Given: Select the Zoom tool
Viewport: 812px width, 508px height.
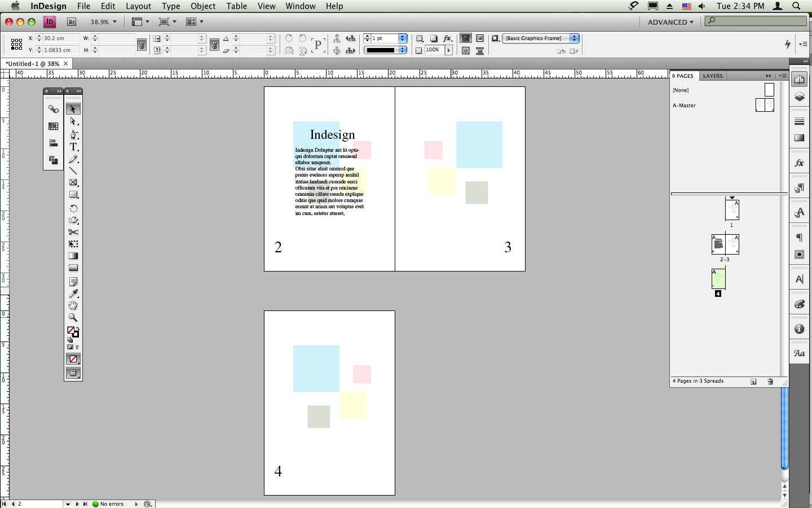Looking at the screenshot, I should pos(73,317).
